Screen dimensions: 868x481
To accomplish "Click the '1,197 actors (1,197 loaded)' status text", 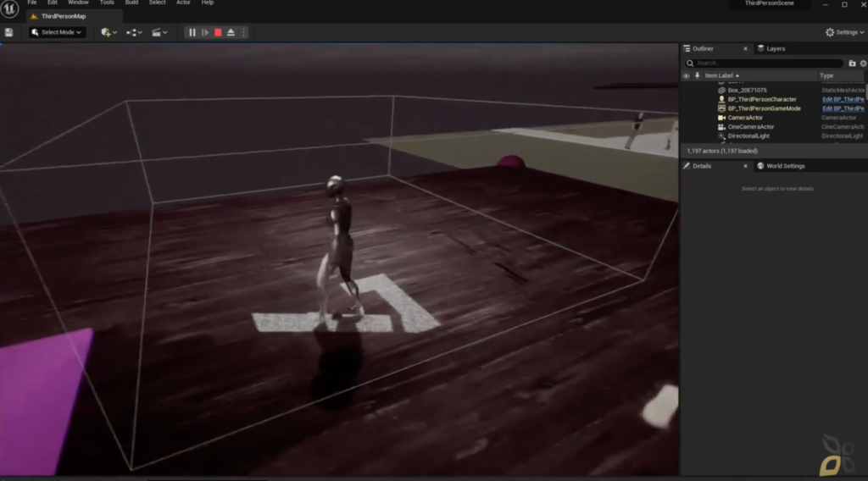I will [722, 151].
